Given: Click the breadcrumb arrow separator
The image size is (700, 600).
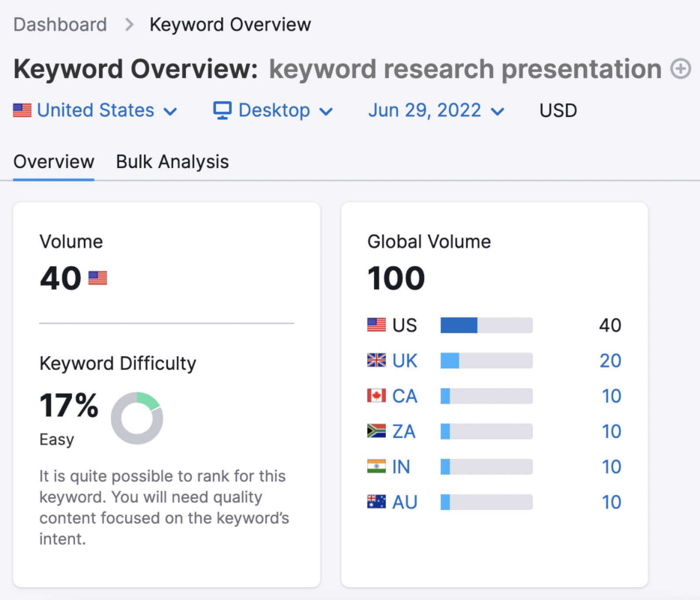Looking at the screenshot, I should click(x=129, y=25).
